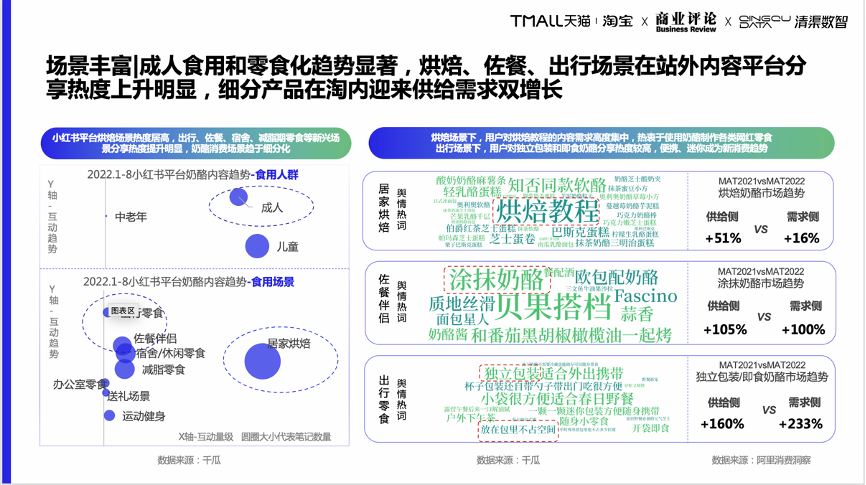The height and width of the screenshot is (485, 866).
Task: Click 面包星人 in the word cloud
Action: (462, 319)
